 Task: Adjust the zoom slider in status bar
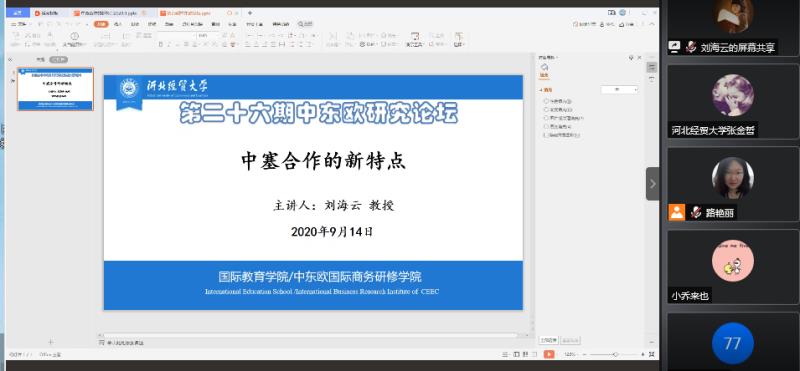click(615, 354)
